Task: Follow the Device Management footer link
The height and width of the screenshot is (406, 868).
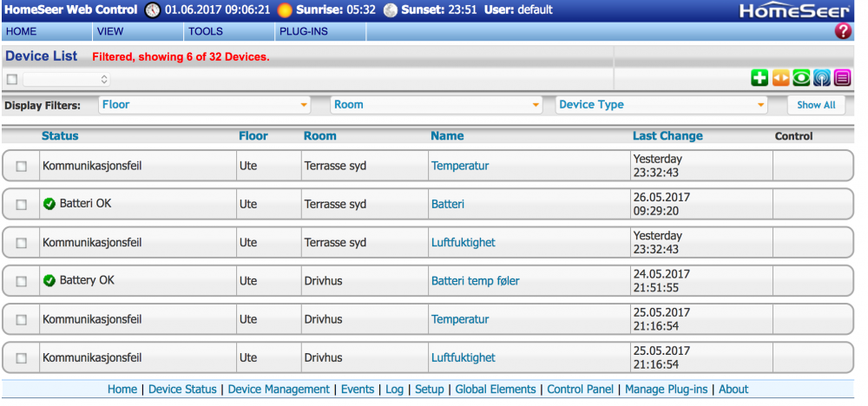Action: pyautogui.click(x=279, y=390)
